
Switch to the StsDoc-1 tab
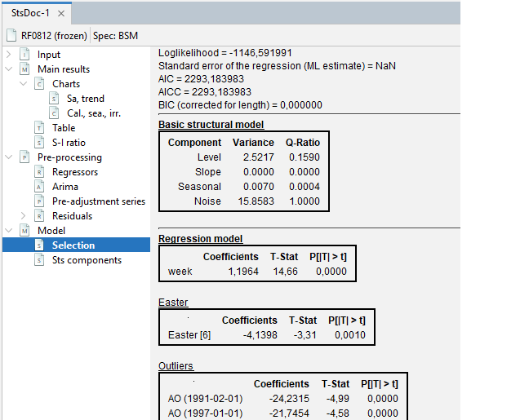pos(30,14)
